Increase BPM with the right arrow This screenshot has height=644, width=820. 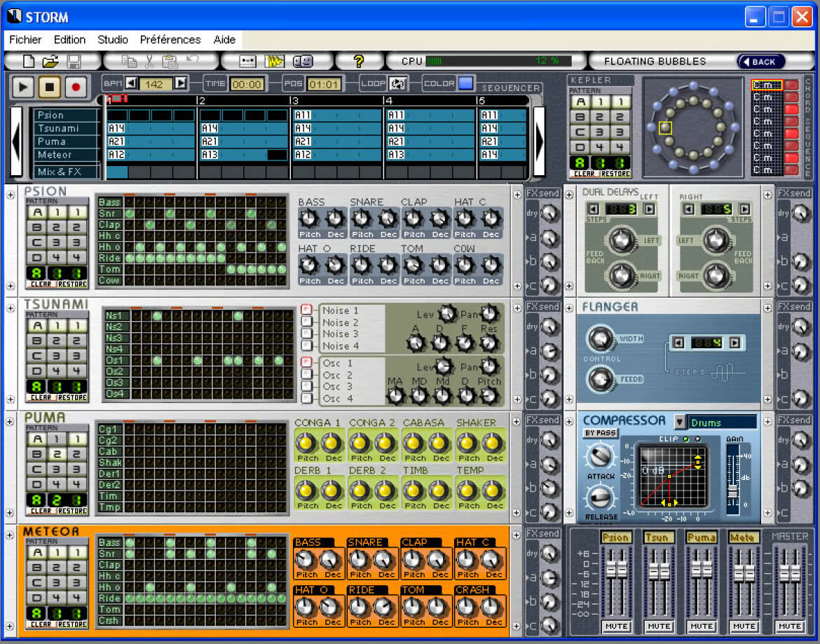click(181, 83)
